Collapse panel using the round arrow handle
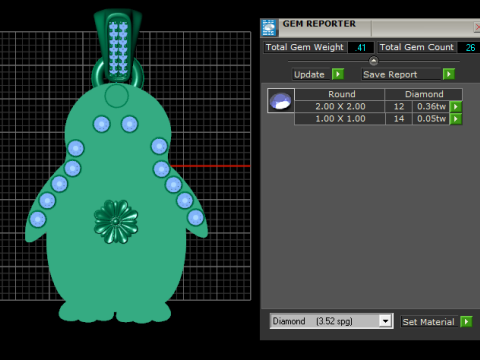 click(x=373, y=61)
